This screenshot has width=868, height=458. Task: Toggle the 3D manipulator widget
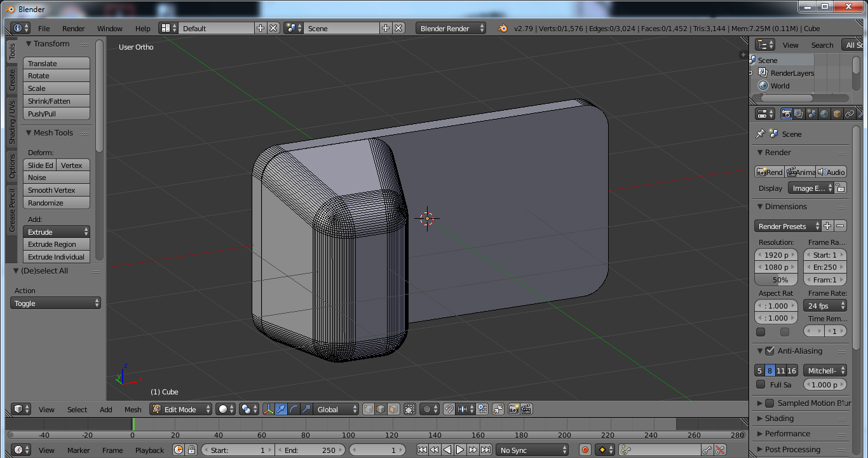click(x=268, y=409)
